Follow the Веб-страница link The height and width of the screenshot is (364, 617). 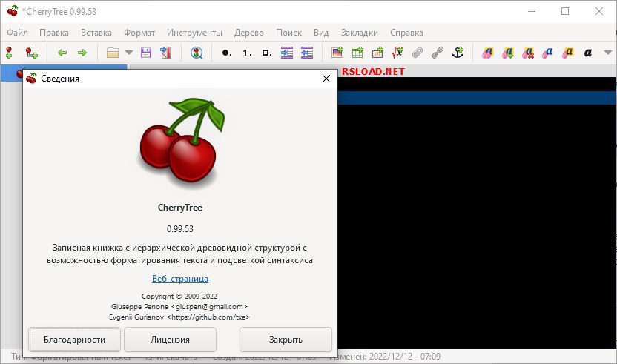180,279
